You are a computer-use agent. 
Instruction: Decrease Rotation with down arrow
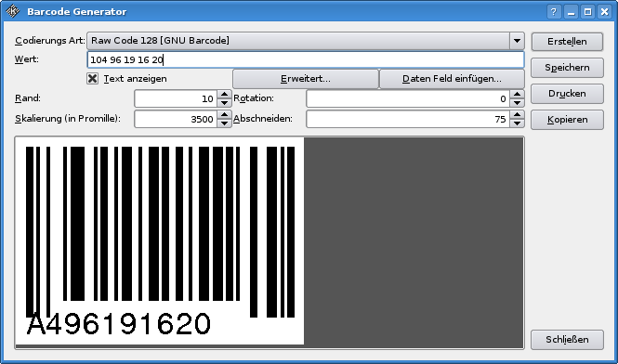coord(517,102)
